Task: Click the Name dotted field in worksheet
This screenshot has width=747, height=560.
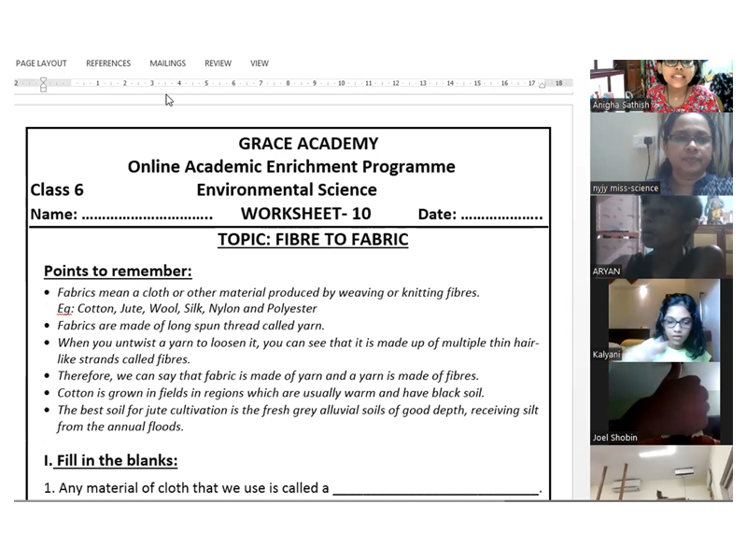Action: click(148, 215)
